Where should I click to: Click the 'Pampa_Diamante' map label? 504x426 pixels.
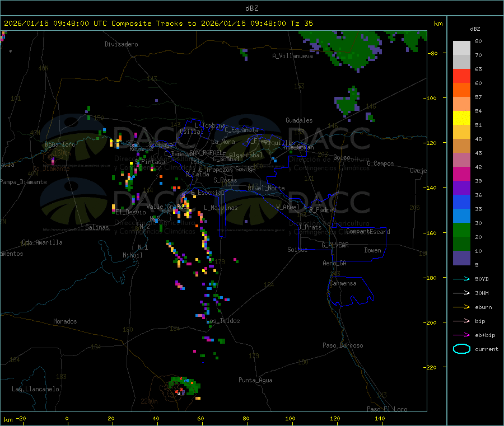24,182
